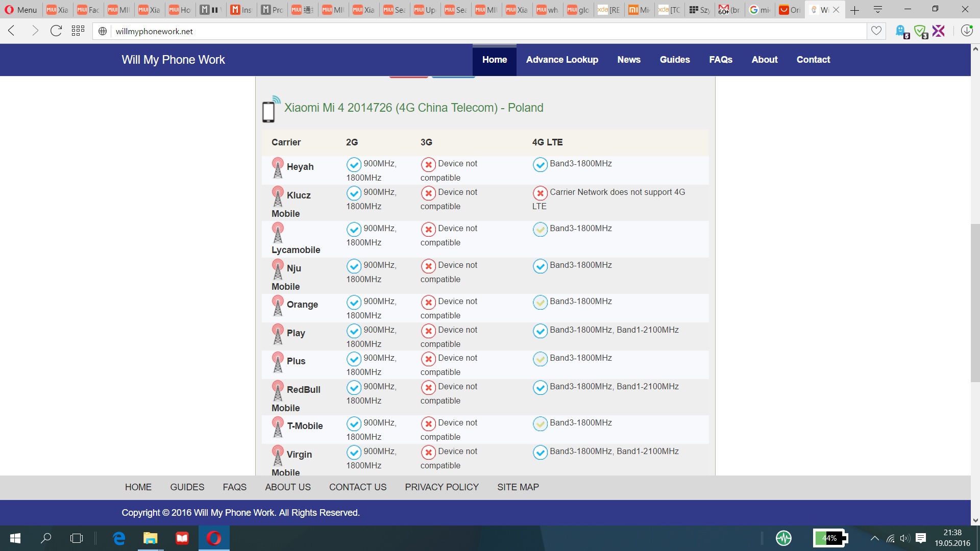
Task: Open the Speed Dial grid icon
Action: point(78,31)
